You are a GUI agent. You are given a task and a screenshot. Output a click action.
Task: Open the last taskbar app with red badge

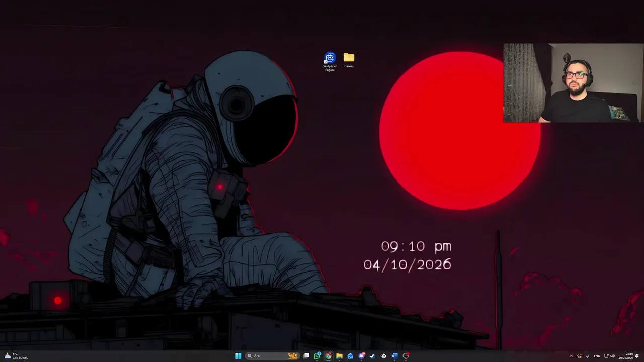[406, 356]
